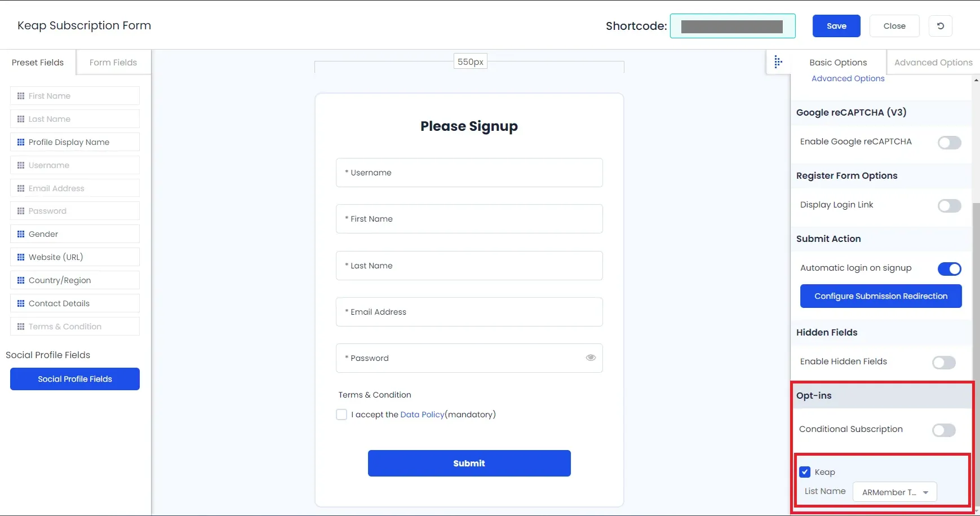Click the reset form icon beside Close
Viewport: 980px width, 516px height.
[x=941, y=26]
